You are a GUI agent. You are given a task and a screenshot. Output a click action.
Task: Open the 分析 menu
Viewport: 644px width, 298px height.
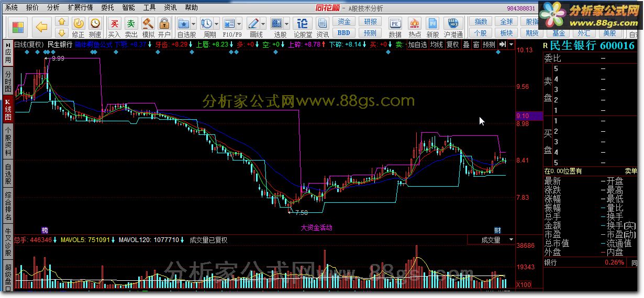[x=53, y=7]
